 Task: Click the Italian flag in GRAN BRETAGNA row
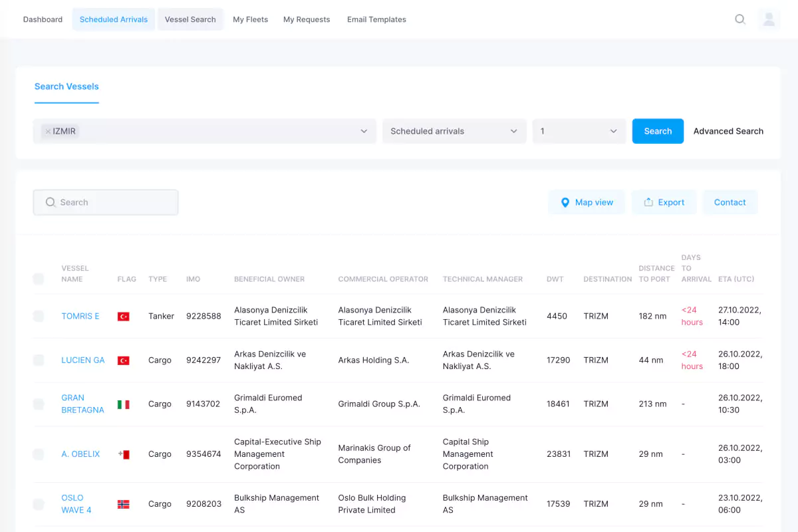(123, 404)
